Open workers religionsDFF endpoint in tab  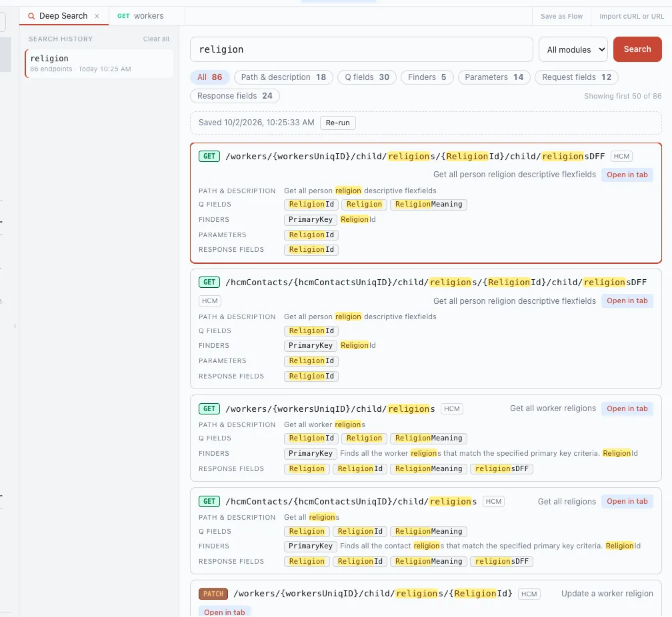(627, 175)
